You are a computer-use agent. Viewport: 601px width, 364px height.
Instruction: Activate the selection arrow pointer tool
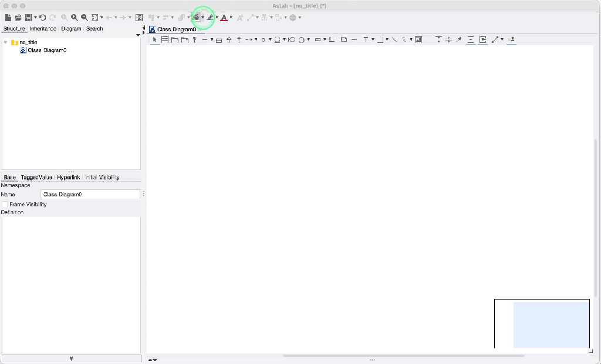coord(155,39)
